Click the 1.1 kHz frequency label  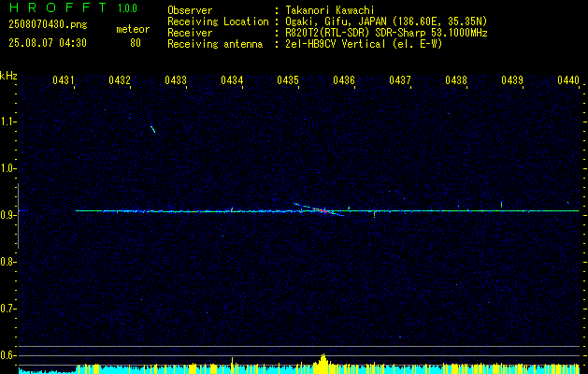[x=7, y=122]
